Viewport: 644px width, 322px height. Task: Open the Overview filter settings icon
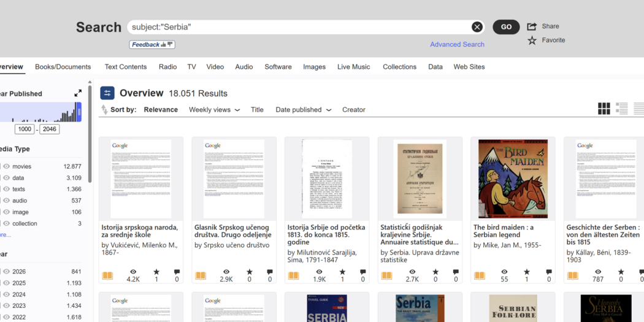107,93
